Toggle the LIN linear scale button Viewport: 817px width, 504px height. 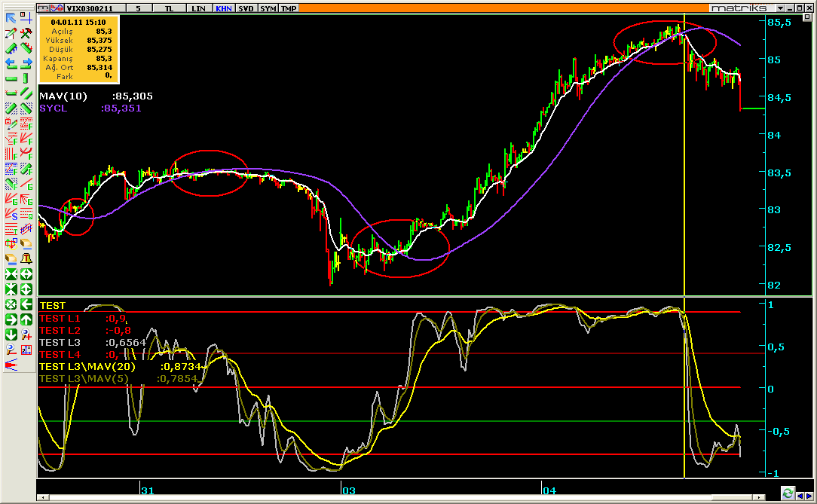click(199, 8)
